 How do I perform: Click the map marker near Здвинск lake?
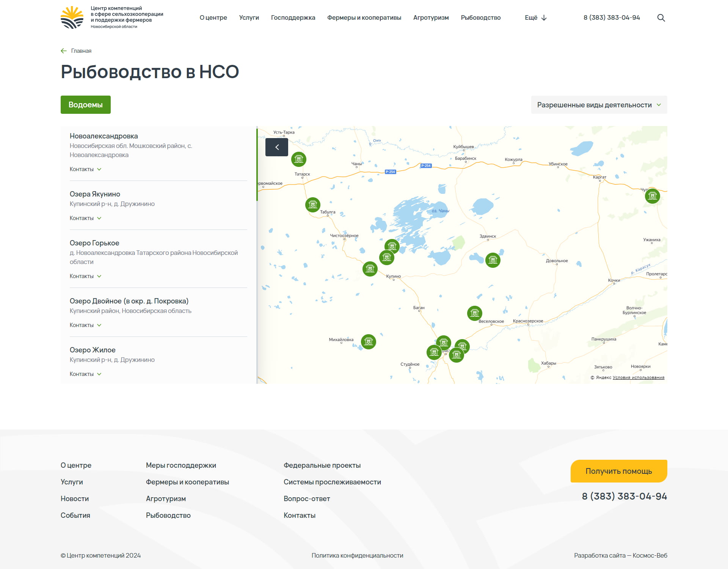(493, 260)
